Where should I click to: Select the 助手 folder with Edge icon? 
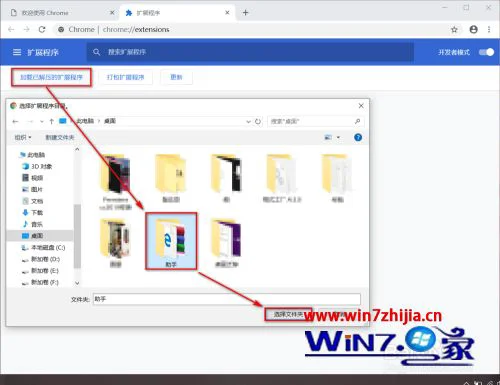tap(171, 241)
